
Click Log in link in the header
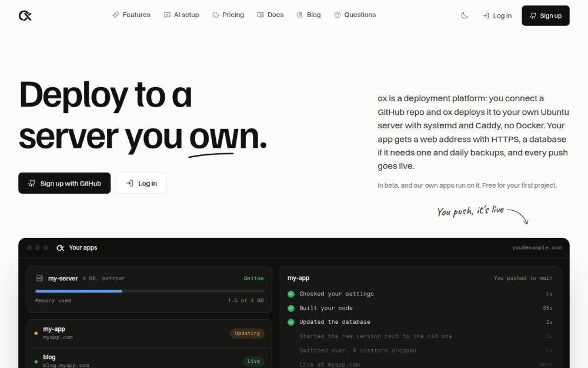[x=497, y=15]
